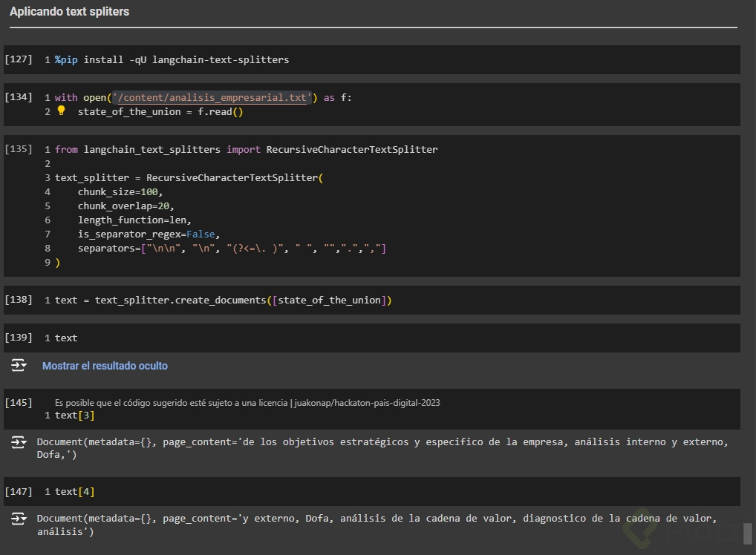Select the 'Aplicando text spliters' section heading

point(69,12)
